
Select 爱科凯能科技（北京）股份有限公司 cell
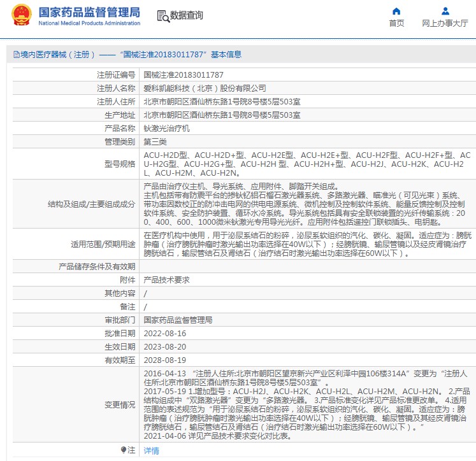pyautogui.click(x=205, y=89)
